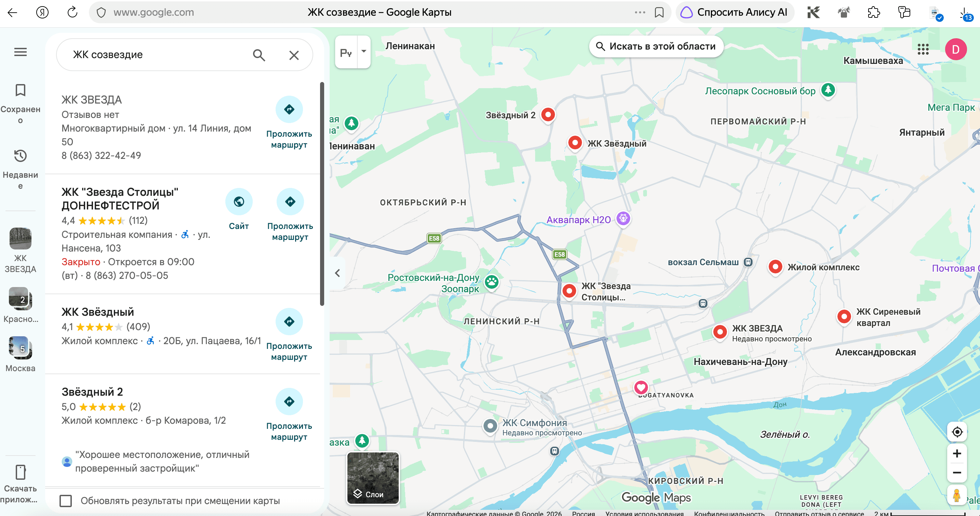Open the site protection shield icon

tap(101, 13)
